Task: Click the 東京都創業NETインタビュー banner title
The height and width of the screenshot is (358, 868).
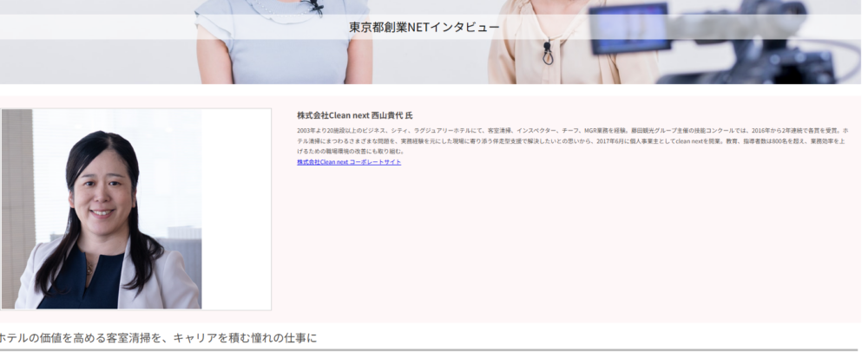Action: (424, 27)
